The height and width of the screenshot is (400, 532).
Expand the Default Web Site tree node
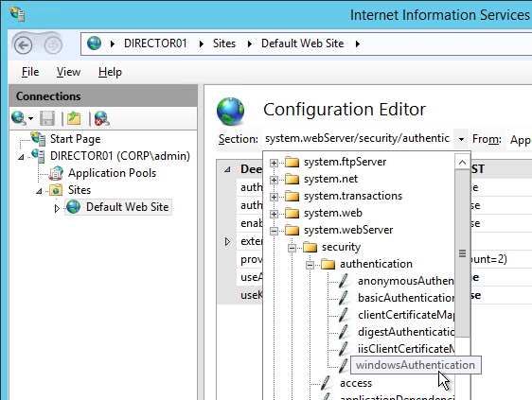coord(57,208)
